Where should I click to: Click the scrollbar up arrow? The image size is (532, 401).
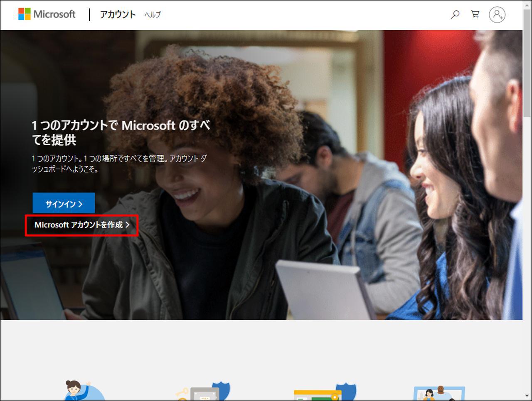coord(527,4)
